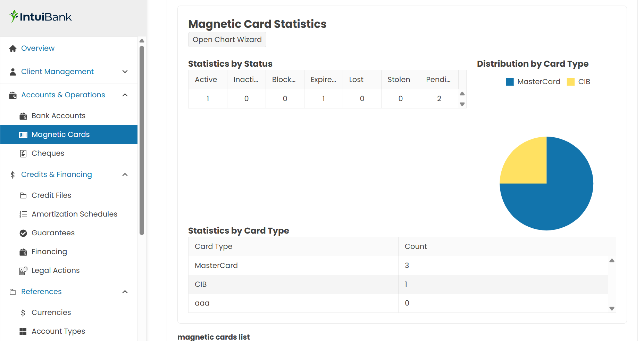Open Credit Files menu item
The image size is (644, 341).
pyautogui.click(x=69, y=195)
